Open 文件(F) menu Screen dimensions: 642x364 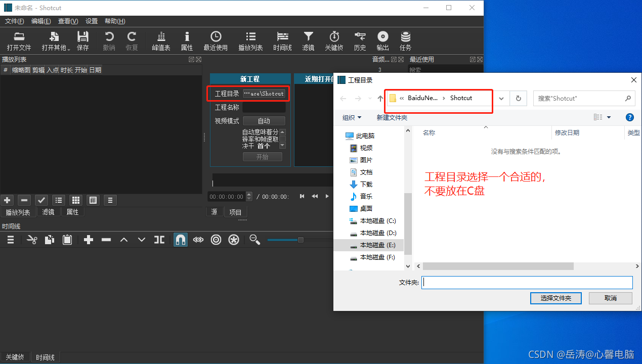(x=15, y=21)
